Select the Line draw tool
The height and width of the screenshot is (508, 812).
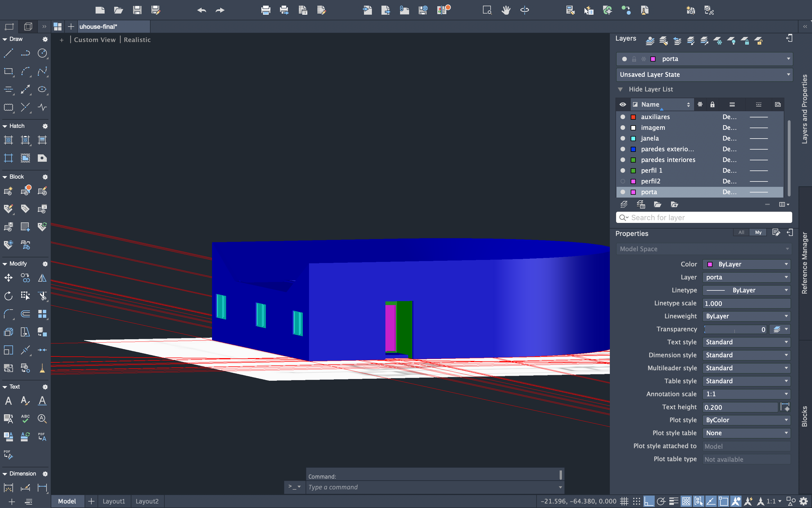click(x=8, y=53)
